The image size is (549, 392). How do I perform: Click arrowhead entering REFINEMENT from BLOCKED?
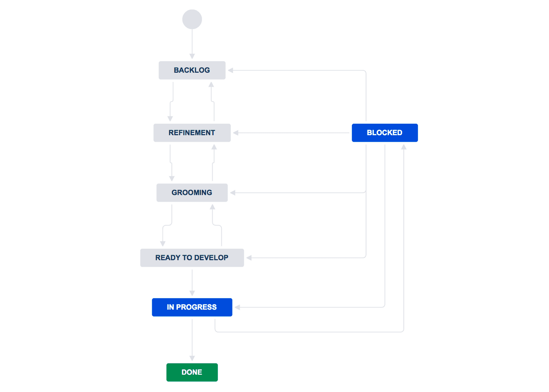(236, 133)
